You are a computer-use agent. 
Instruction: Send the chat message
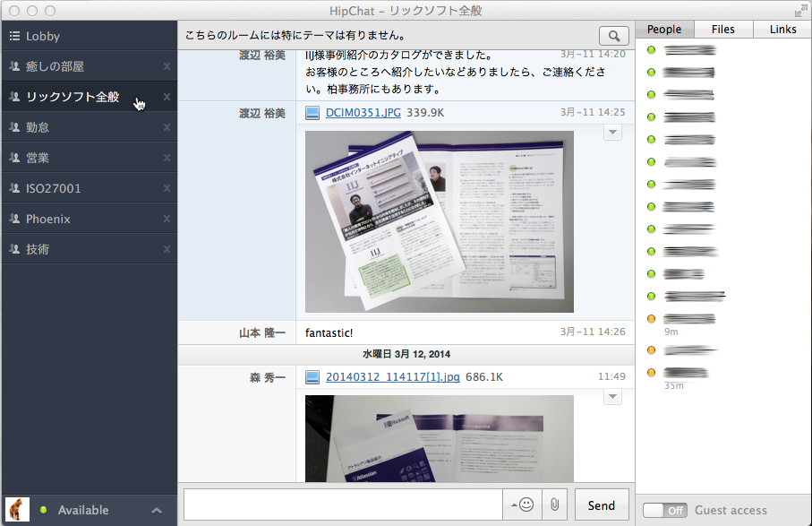[x=602, y=504]
